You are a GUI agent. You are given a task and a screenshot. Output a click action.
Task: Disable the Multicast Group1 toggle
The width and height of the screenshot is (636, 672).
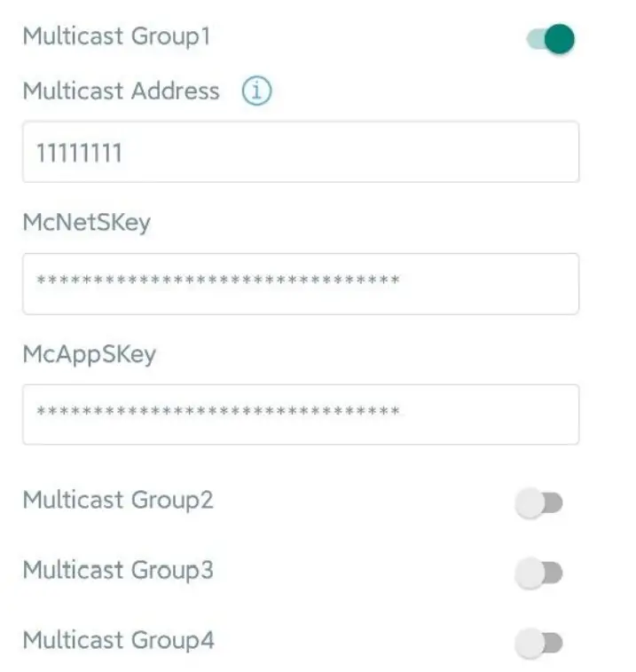551,39
